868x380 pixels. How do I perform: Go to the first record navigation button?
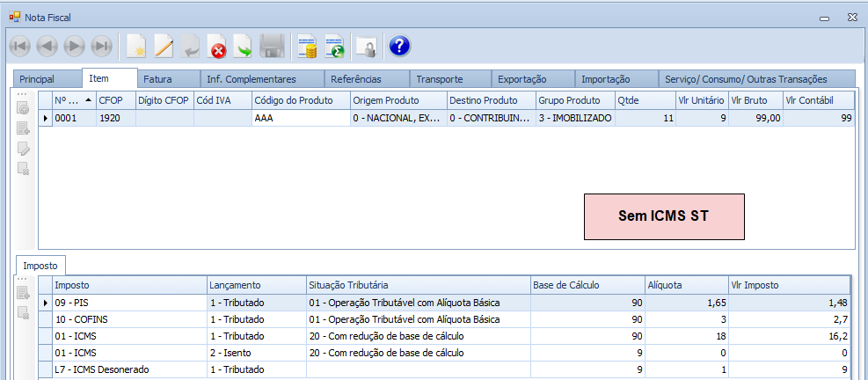tap(19, 46)
